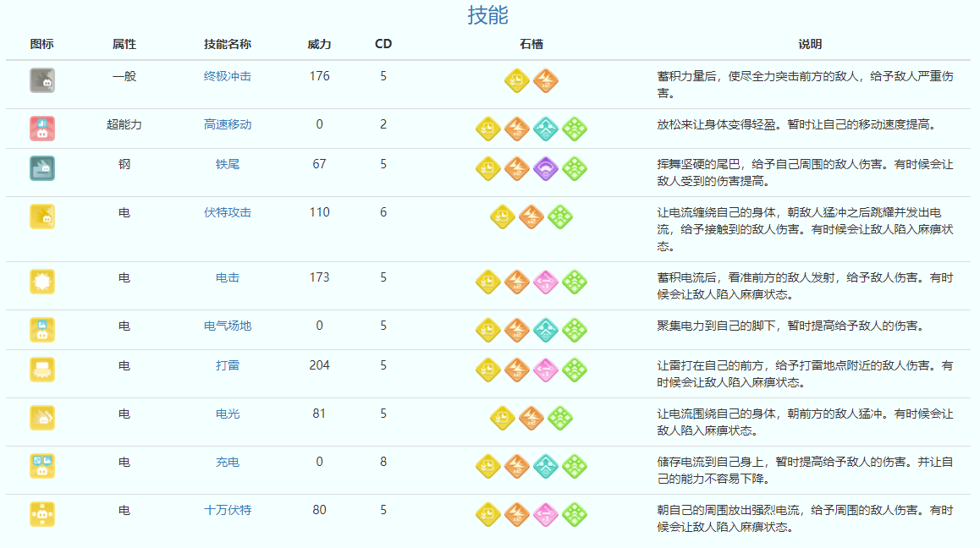Click the green stone in 十万伏特 row
Screen dimensions: 980x548
tap(575, 514)
